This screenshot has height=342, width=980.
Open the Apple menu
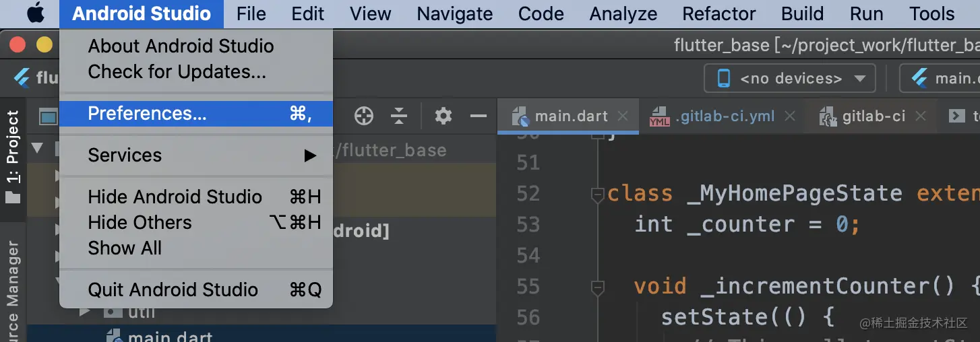tap(35, 13)
